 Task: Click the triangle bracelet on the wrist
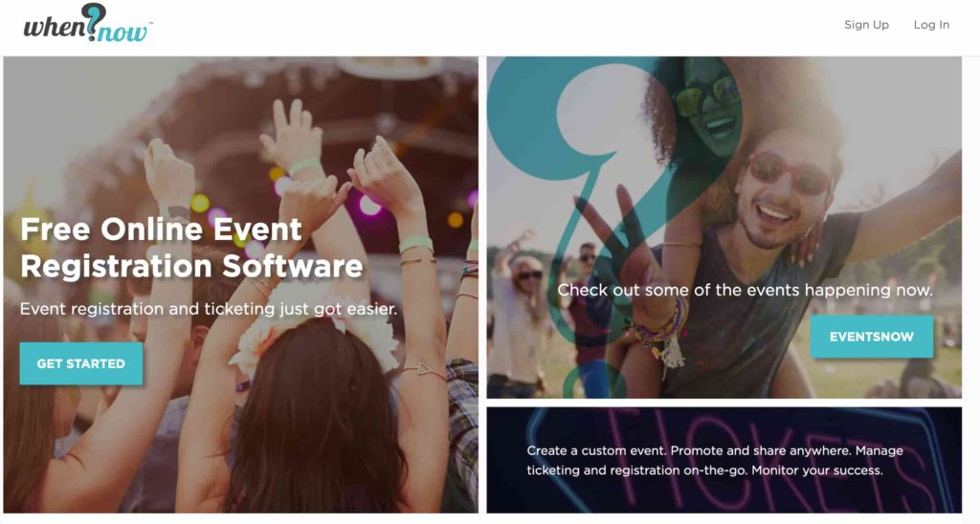click(x=424, y=371)
